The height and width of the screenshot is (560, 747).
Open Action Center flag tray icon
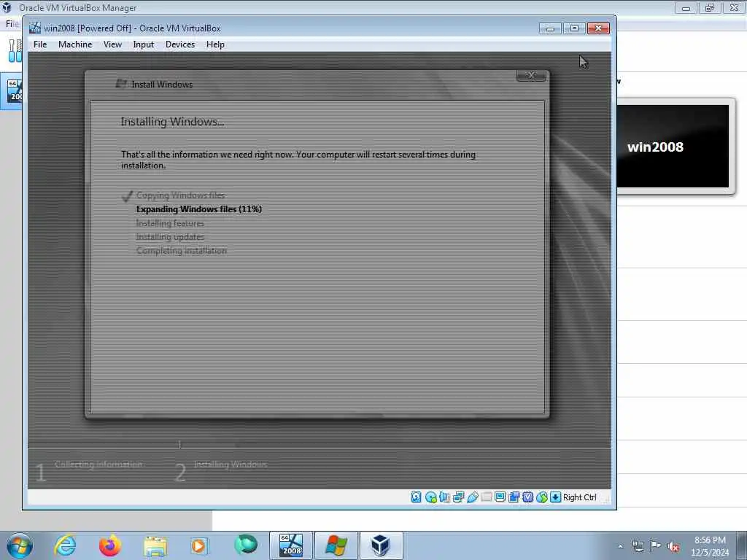(656, 546)
